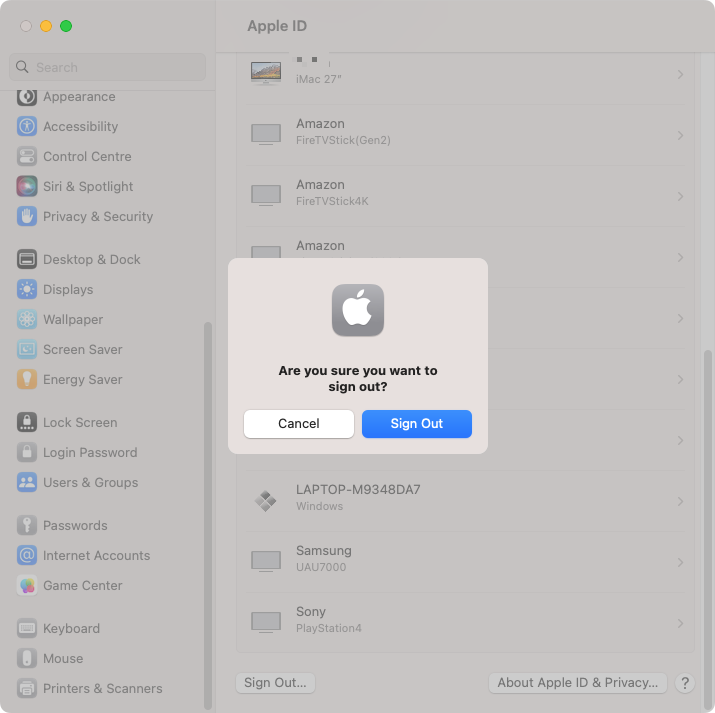
Task: Click the Keyboard icon
Action: coord(27,628)
